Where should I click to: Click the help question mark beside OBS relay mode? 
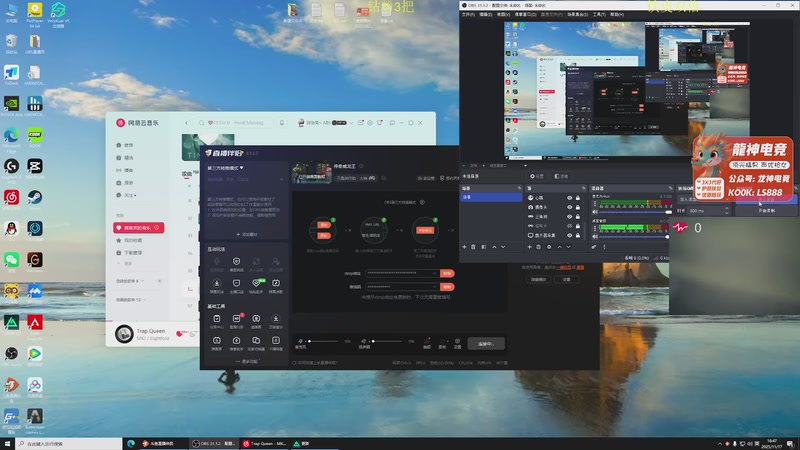[422, 202]
